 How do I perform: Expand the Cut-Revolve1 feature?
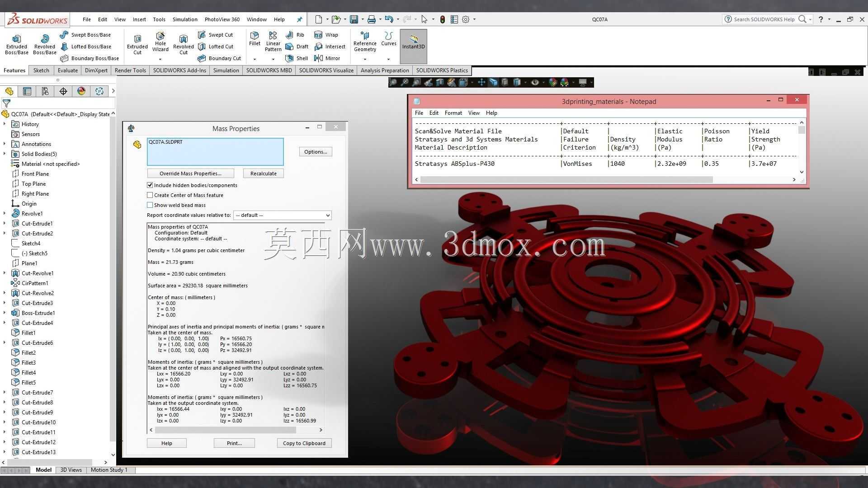coord(5,273)
